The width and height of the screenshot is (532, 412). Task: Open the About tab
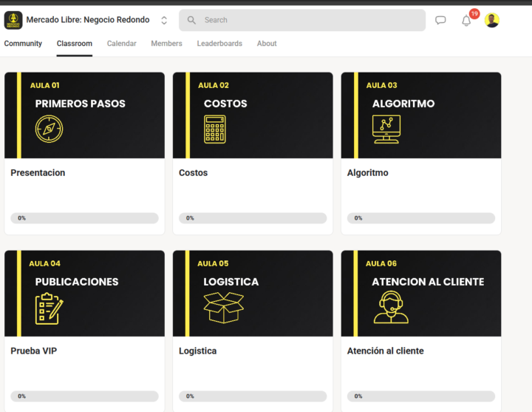tap(267, 44)
